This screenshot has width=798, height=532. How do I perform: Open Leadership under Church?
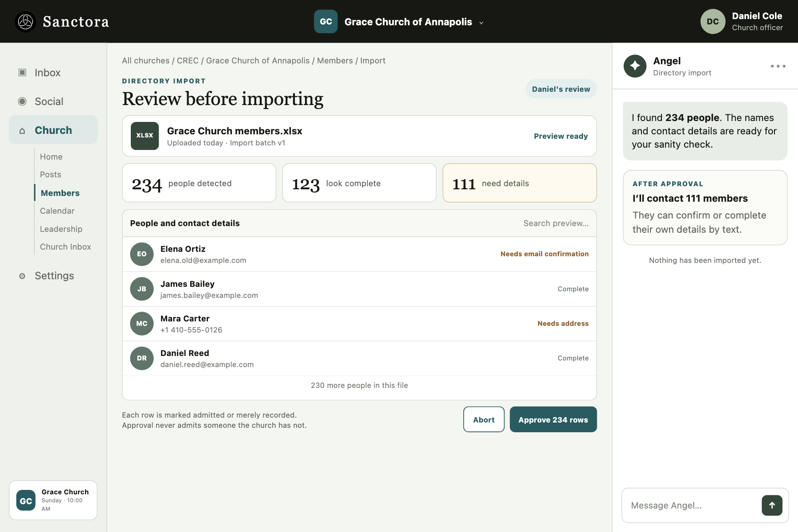[x=61, y=229]
